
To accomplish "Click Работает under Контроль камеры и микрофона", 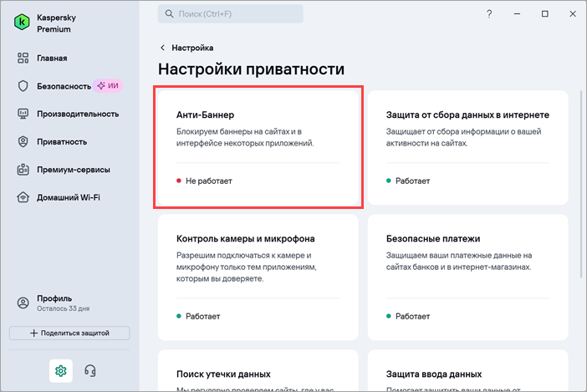I will coord(203,316).
